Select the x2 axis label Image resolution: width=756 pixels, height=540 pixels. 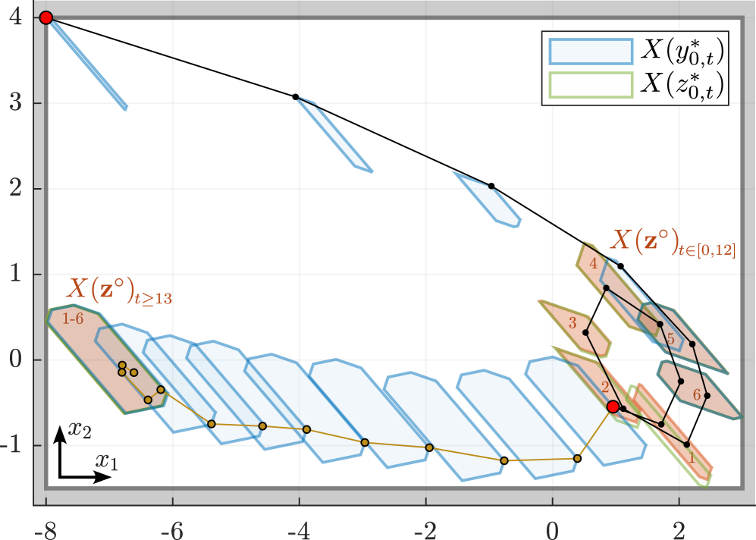[x=80, y=430]
